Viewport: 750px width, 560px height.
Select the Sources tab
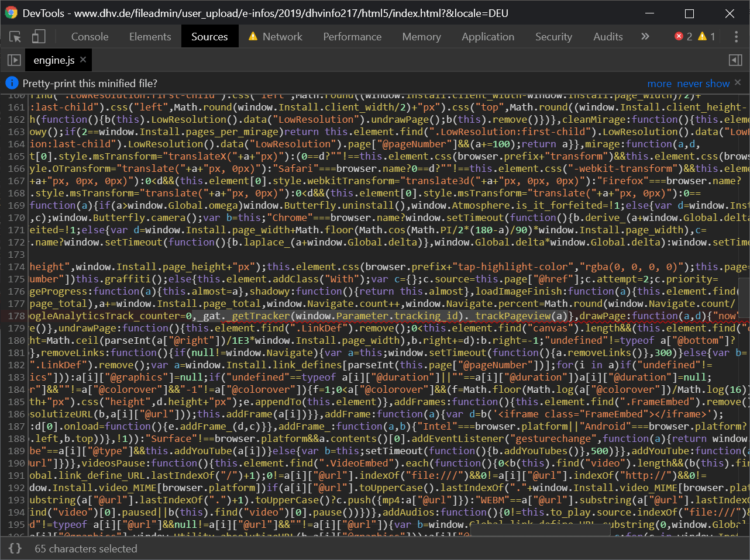(x=209, y=37)
